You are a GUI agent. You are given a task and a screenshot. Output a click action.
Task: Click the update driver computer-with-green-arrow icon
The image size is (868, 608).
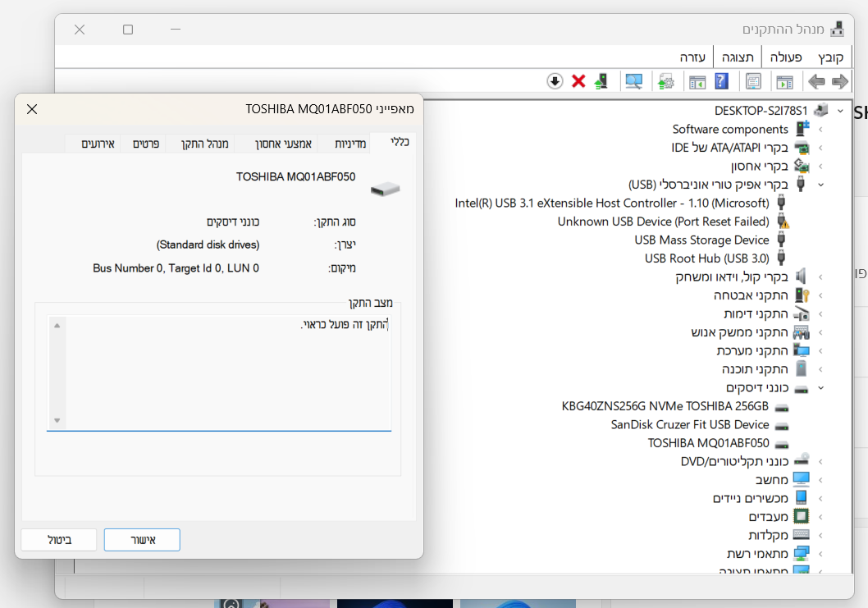pos(601,81)
